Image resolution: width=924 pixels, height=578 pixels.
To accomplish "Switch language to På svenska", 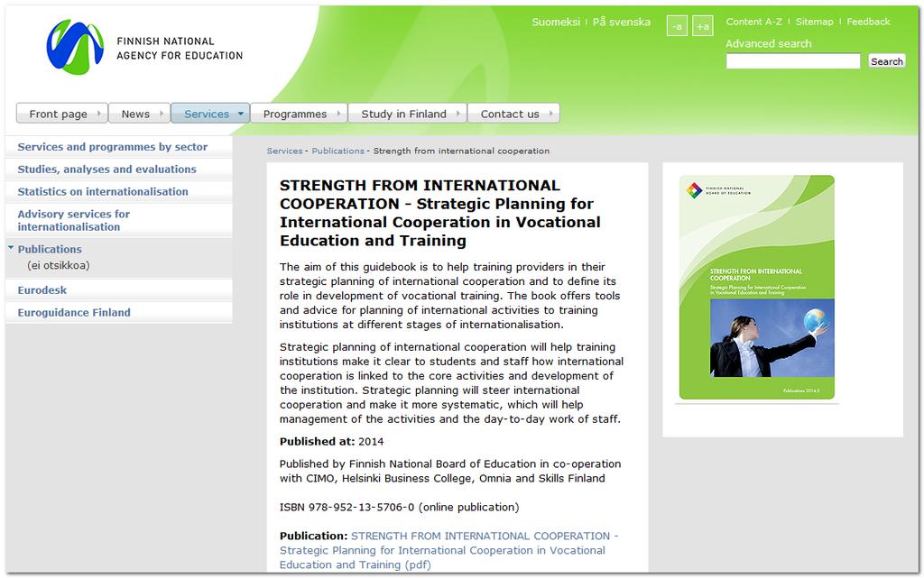I will point(621,22).
